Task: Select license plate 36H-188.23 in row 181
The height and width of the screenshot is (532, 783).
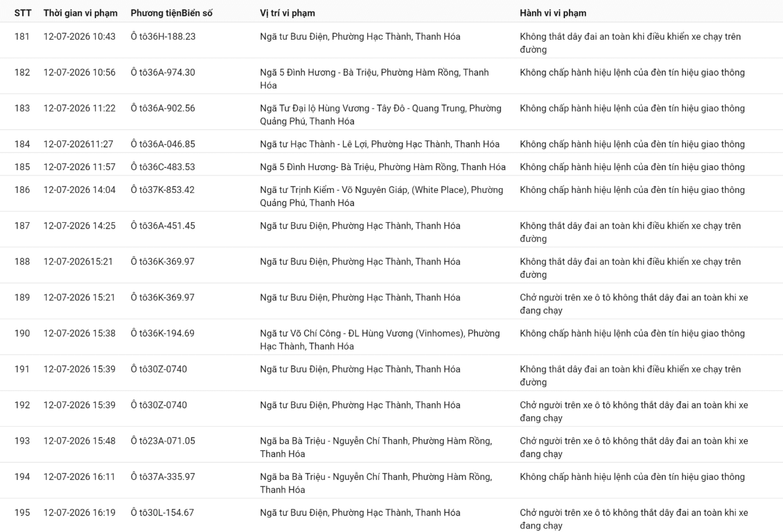Action: (x=163, y=36)
